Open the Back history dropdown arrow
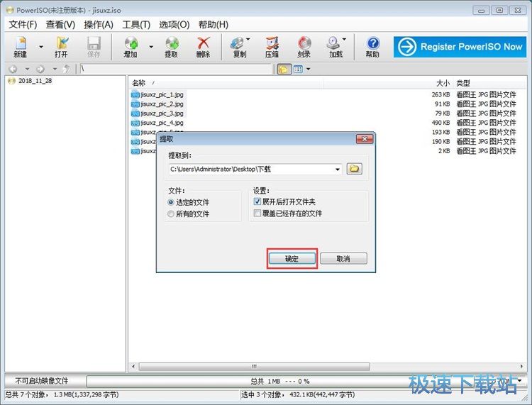The image size is (532, 405). point(27,70)
